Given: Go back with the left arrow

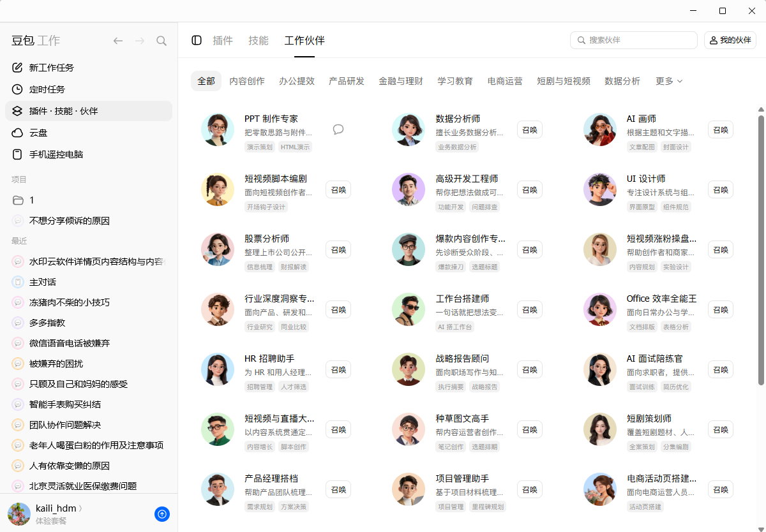Looking at the screenshot, I should [118, 41].
